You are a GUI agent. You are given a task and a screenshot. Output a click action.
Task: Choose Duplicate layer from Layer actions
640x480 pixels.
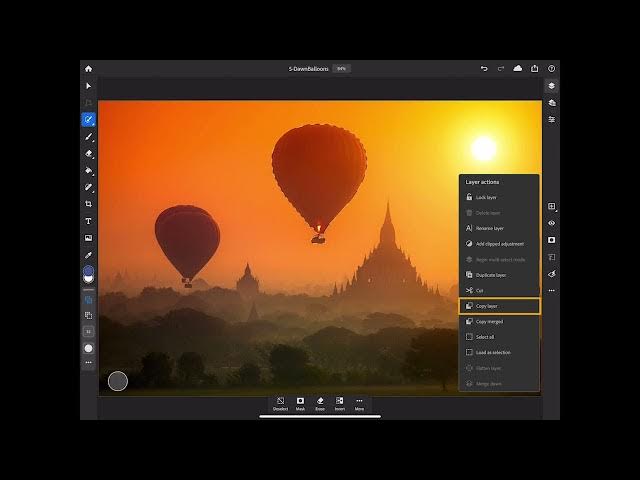(499, 275)
